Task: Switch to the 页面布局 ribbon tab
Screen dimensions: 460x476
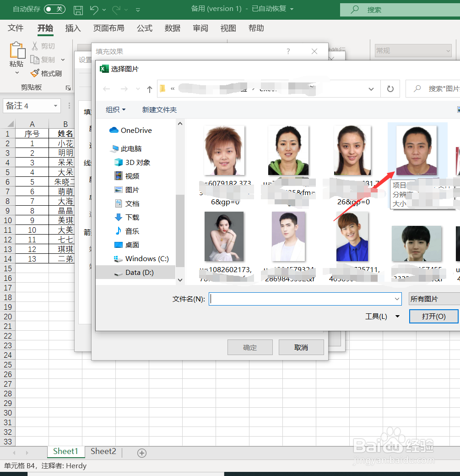Action: pos(109,28)
